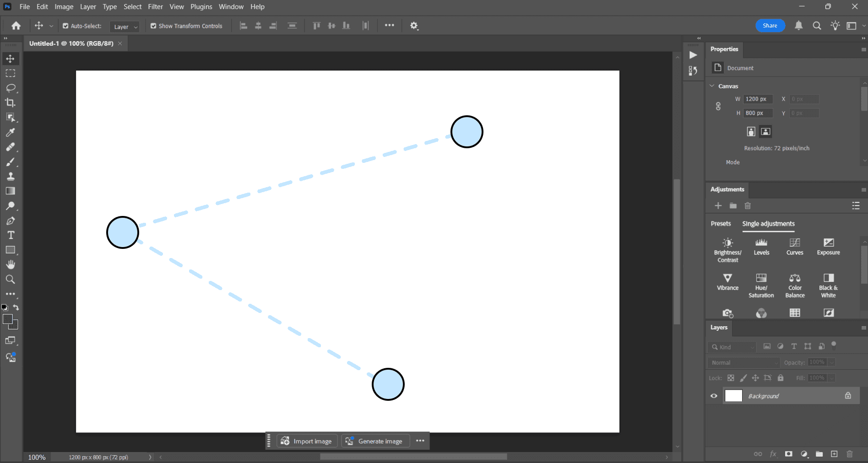Add a Black & White adjustment
The image size is (868, 463).
coord(829,285)
